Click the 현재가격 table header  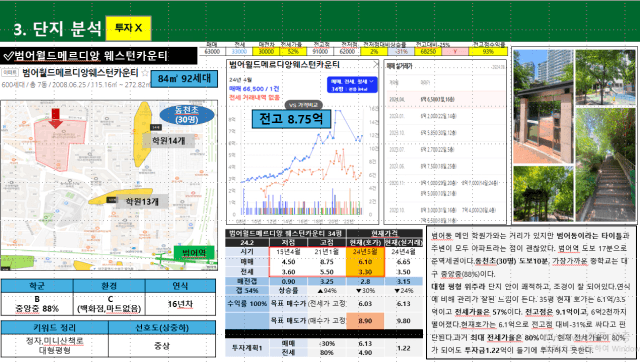coord(384,233)
